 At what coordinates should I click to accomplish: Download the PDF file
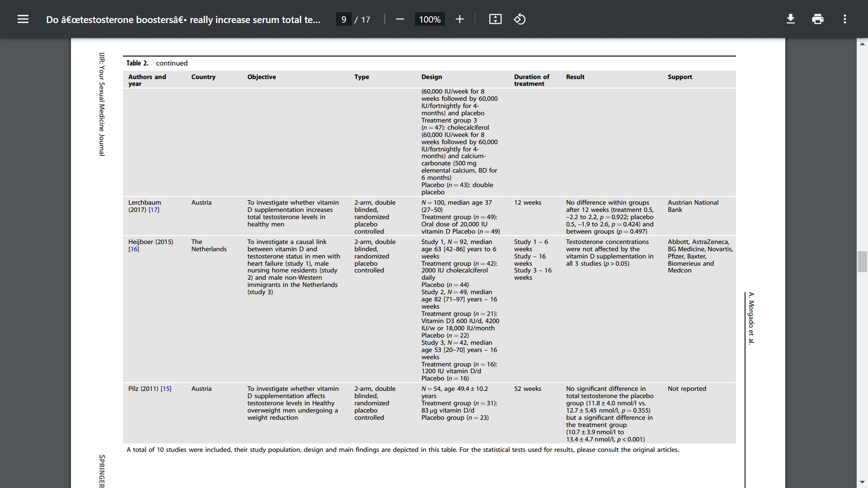[790, 19]
